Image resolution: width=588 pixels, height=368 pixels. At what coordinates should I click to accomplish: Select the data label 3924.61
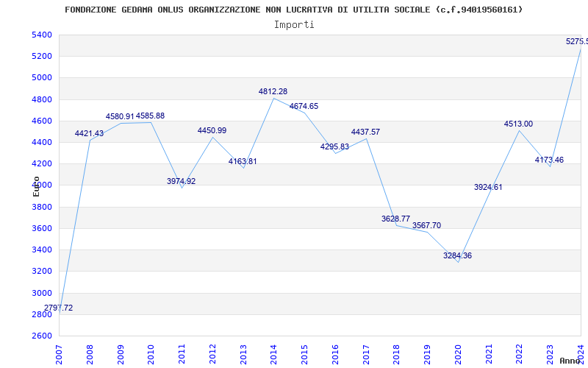[x=488, y=187]
